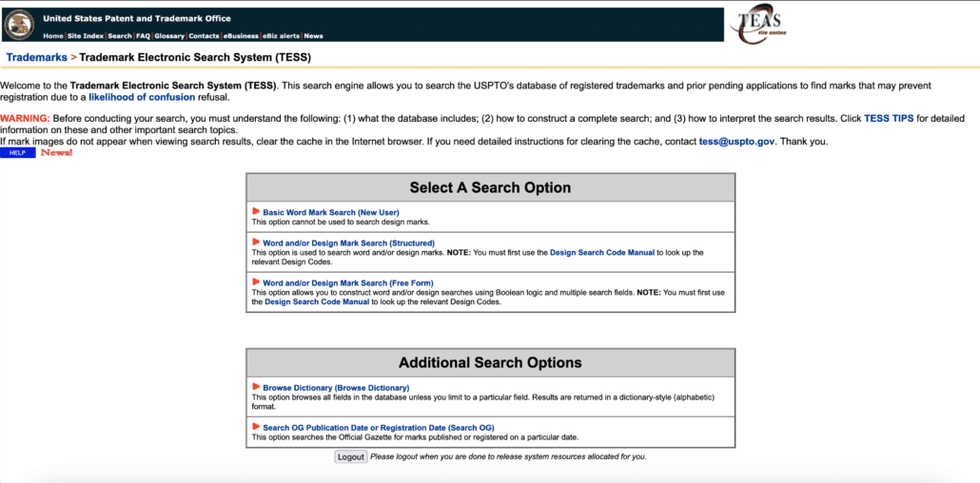Click the red WARNING: label
The width and height of the screenshot is (980, 483).
pos(25,118)
